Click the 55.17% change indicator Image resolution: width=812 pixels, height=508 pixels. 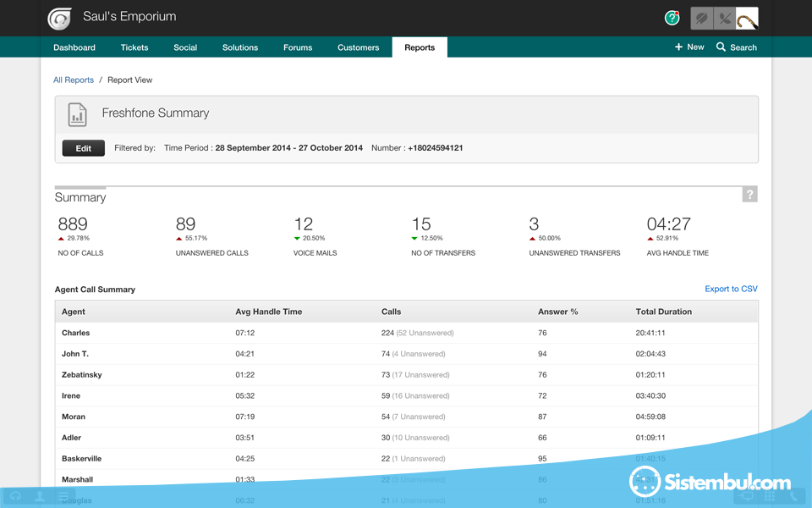(x=192, y=239)
